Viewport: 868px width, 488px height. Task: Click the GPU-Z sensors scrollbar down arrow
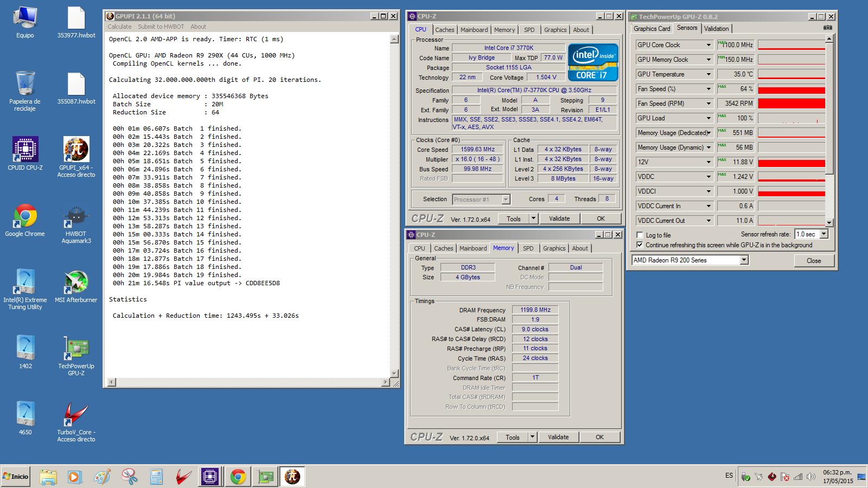[829, 222]
